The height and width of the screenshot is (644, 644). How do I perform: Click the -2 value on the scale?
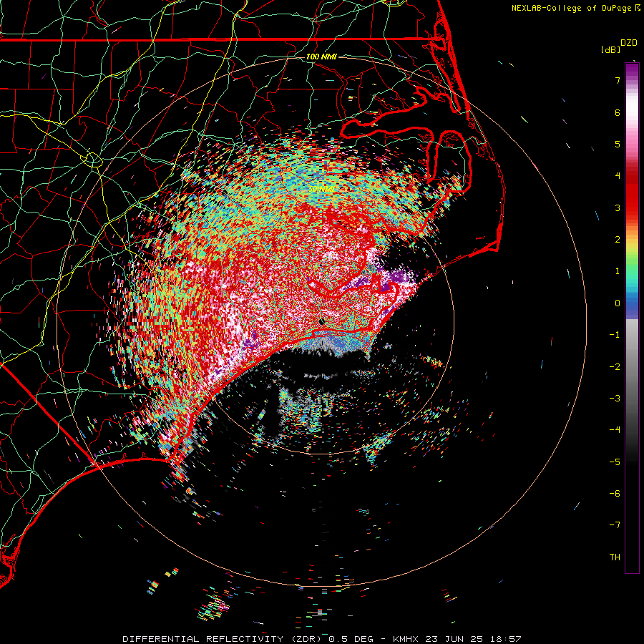point(615,366)
